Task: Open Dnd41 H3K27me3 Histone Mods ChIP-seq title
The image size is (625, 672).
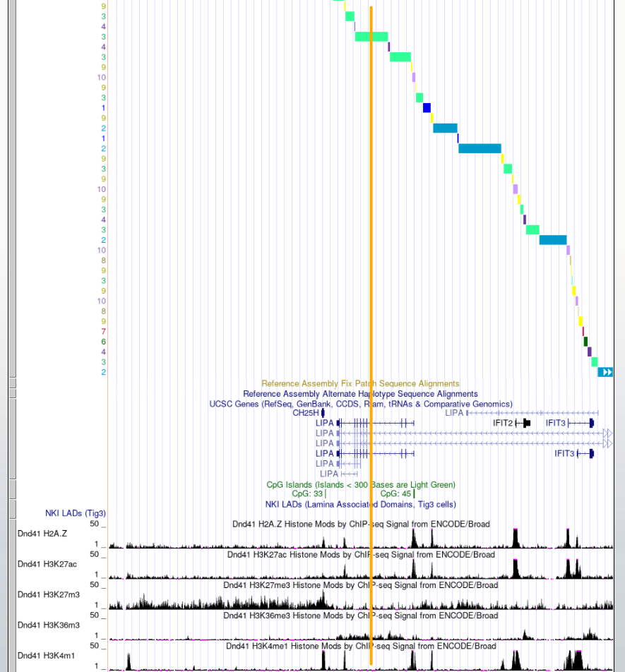Action: (360, 585)
